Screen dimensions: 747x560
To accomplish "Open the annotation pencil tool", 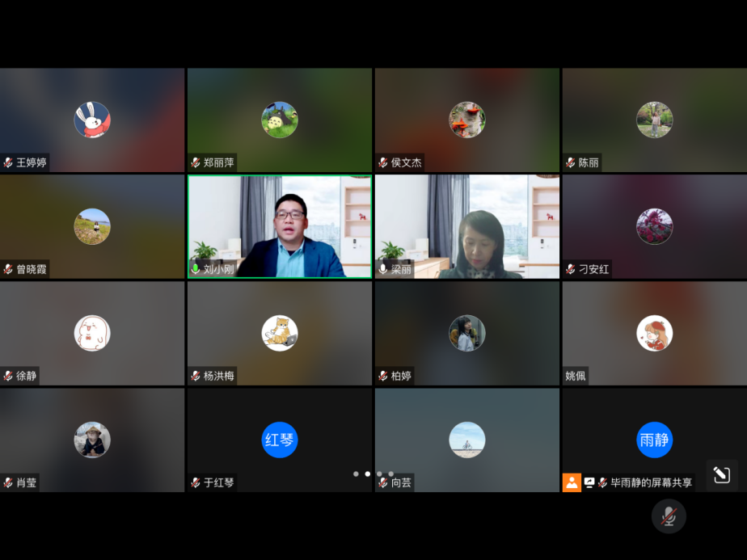I will [722, 475].
